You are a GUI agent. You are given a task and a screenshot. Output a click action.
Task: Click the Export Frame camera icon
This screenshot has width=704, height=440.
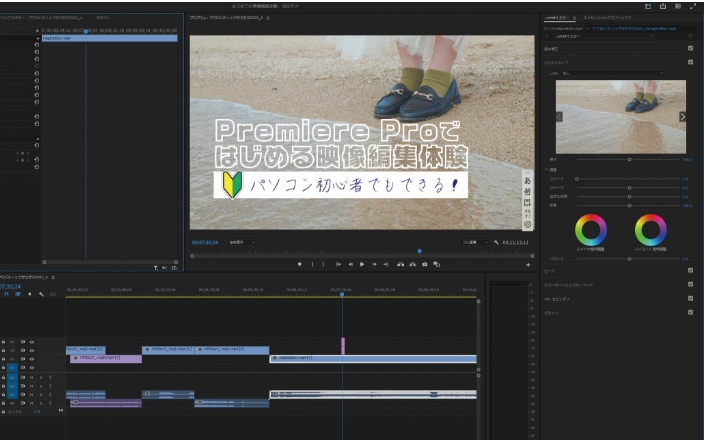click(425, 264)
